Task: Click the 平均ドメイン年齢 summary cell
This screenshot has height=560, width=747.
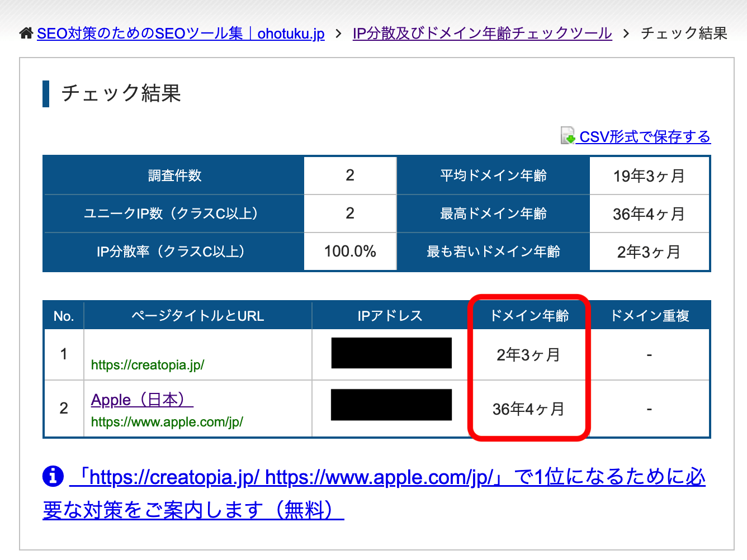Action: tap(493, 175)
